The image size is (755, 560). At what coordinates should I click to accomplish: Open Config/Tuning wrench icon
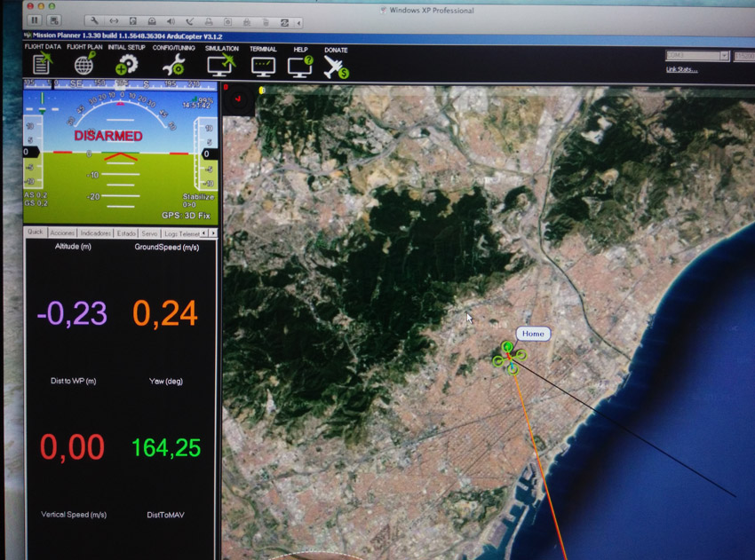173,63
